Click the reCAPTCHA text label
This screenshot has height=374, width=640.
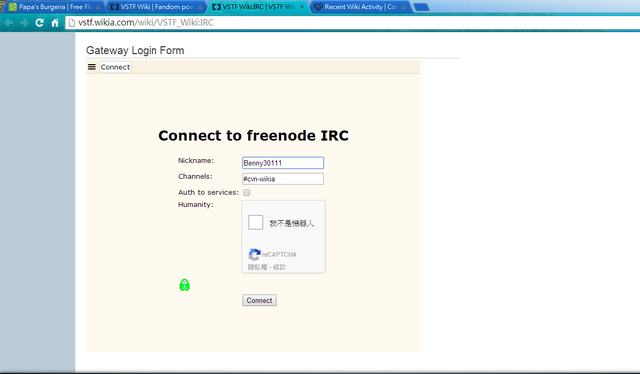tap(279, 254)
